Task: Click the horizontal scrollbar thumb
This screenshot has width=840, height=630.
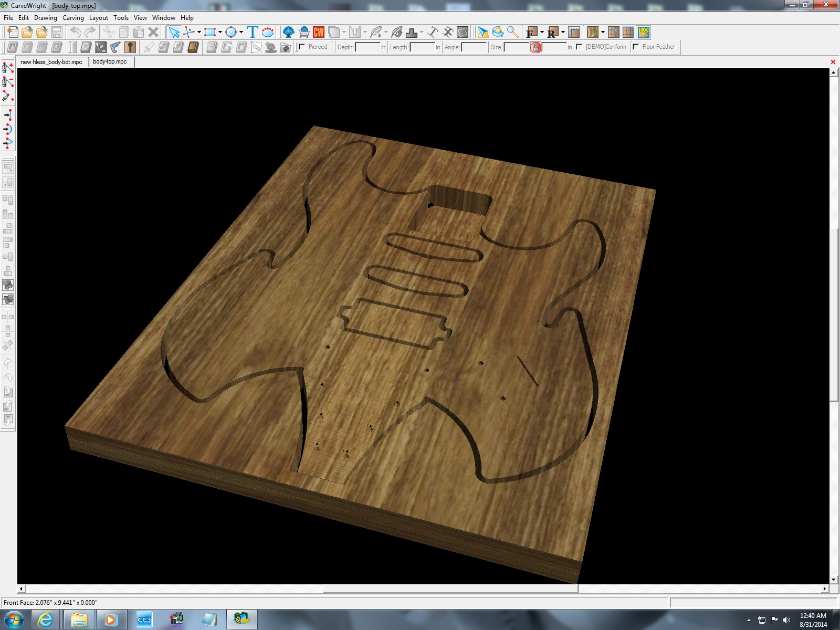Action: pyautogui.click(x=450, y=589)
